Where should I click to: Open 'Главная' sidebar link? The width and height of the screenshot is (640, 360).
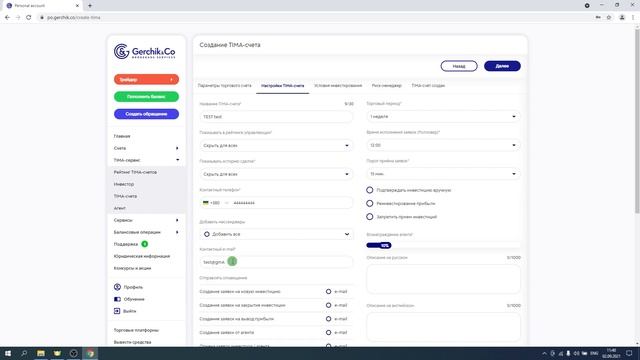pos(122,136)
